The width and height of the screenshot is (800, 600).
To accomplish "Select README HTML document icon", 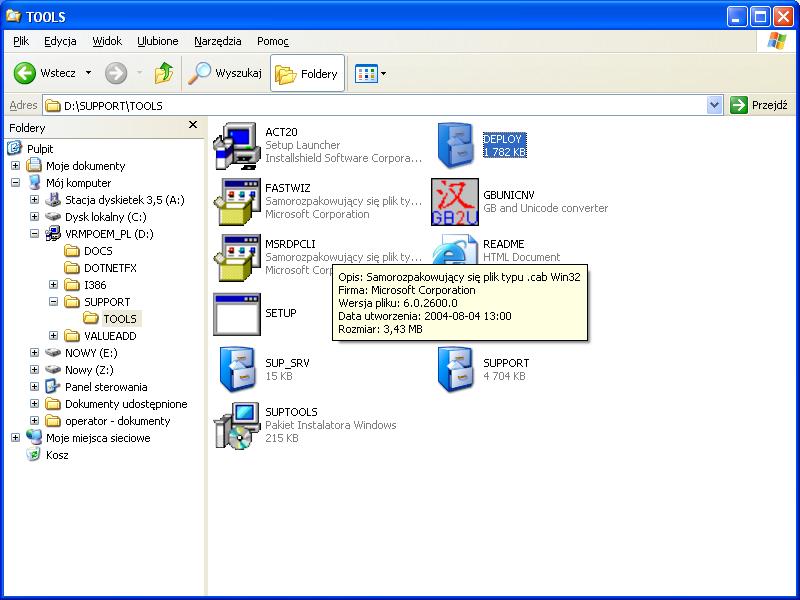I will (x=455, y=250).
